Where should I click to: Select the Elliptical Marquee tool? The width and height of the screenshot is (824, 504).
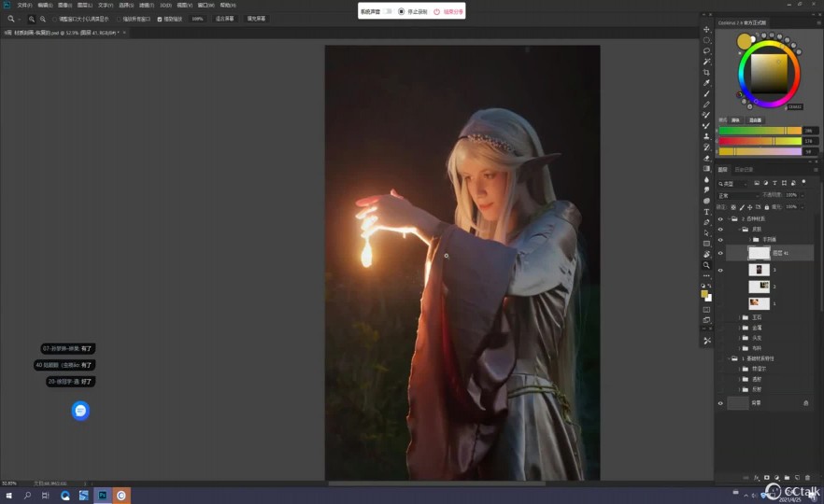coord(706,40)
